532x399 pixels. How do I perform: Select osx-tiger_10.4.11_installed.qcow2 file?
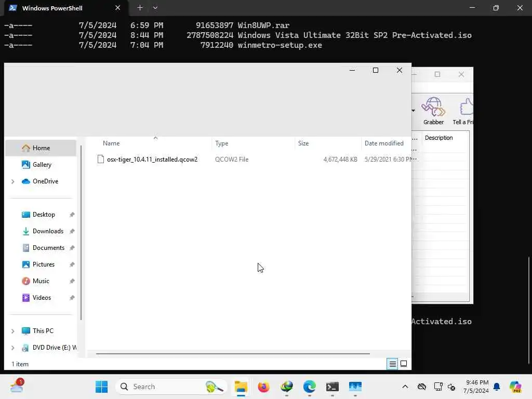pyautogui.click(x=152, y=159)
